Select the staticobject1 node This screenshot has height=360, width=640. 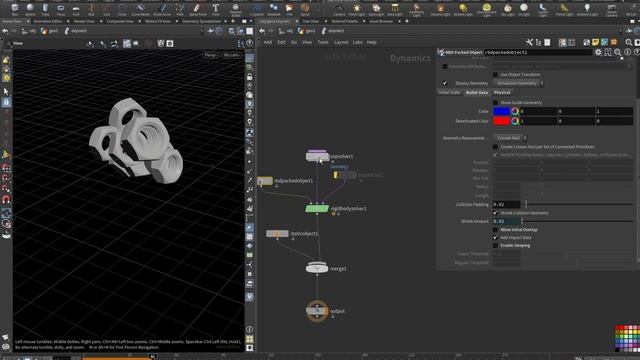tap(277, 233)
